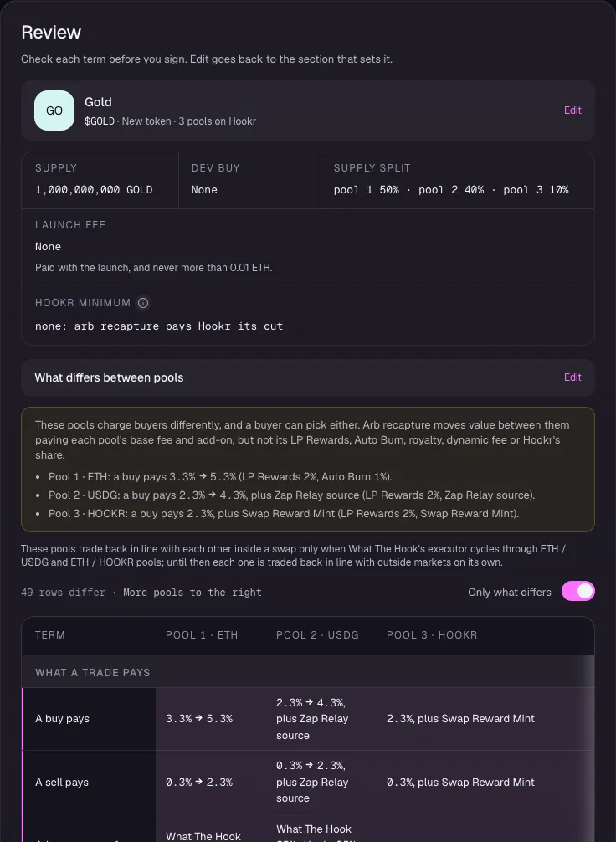The height and width of the screenshot is (842, 616).
Task: Click the Supply split pool percentages text
Action: click(451, 189)
